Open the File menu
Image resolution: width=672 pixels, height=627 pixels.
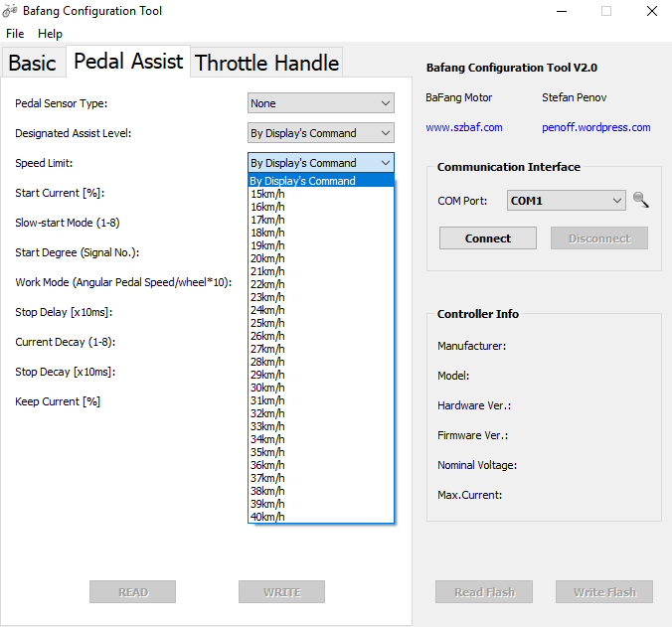click(15, 34)
